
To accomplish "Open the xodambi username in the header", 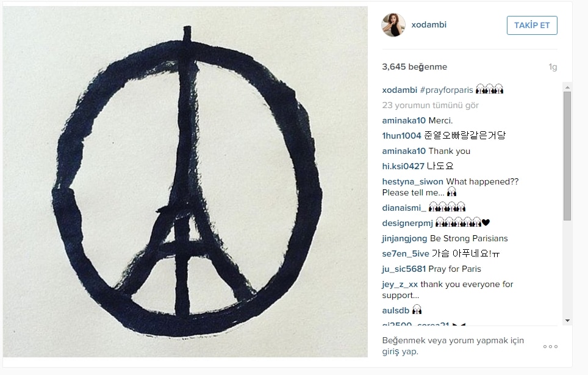I will tap(429, 25).
